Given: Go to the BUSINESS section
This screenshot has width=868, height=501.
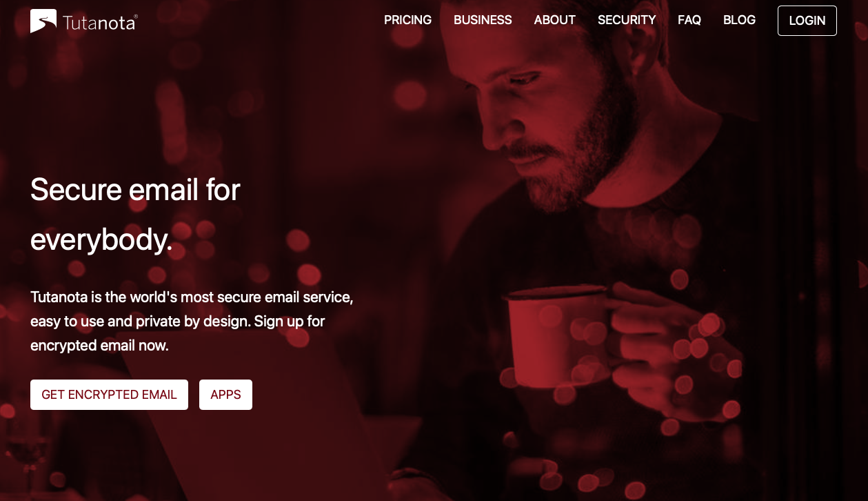Looking at the screenshot, I should 483,20.
